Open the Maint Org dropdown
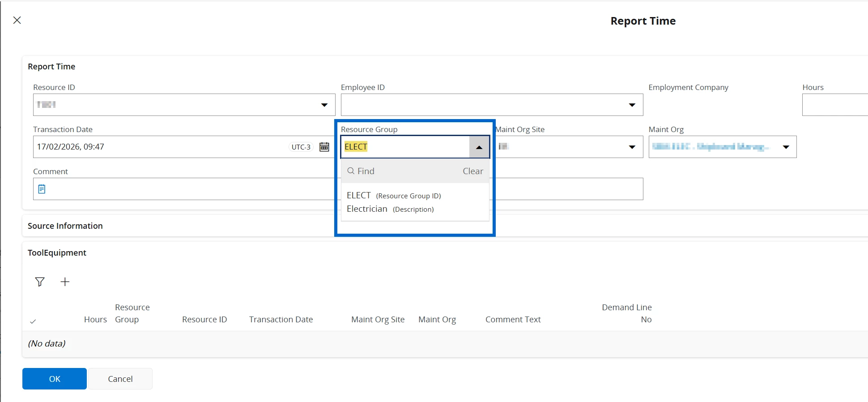Screen dimensions: 868x402 point(786,147)
